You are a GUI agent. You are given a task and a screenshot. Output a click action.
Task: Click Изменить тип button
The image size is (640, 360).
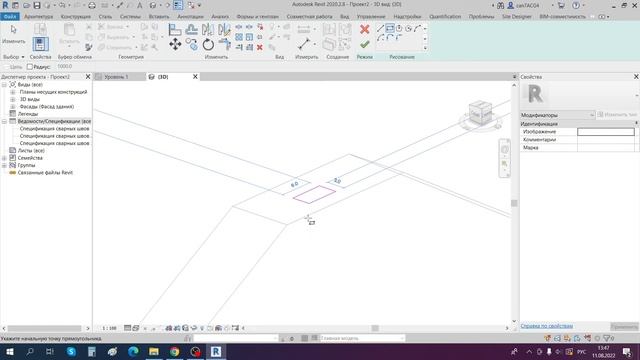click(617, 115)
